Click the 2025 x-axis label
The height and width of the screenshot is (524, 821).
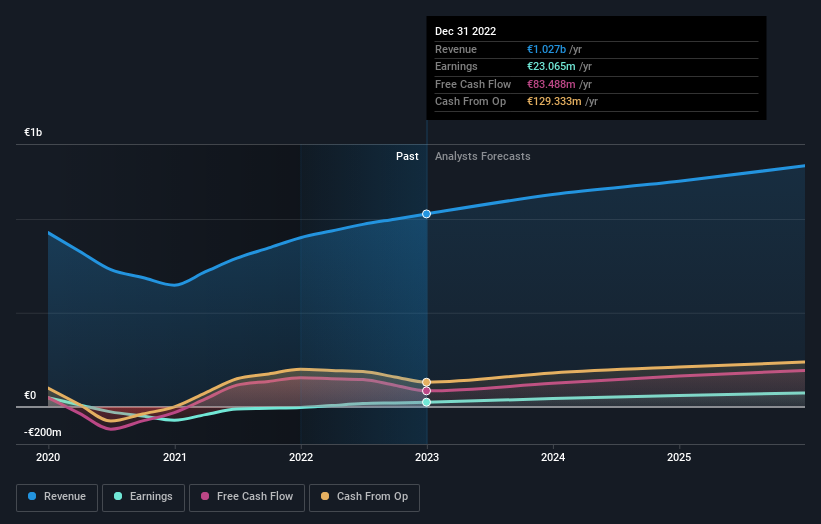click(679, 458)
